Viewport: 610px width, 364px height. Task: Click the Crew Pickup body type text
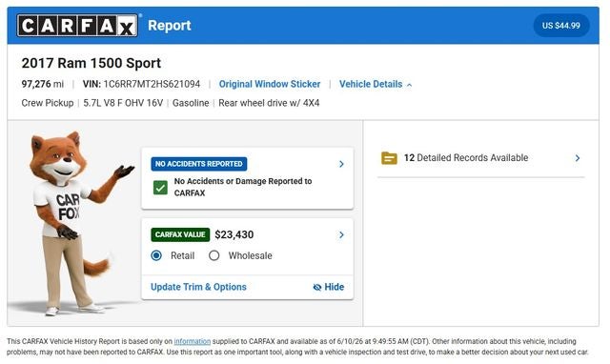tap(48, 103)
